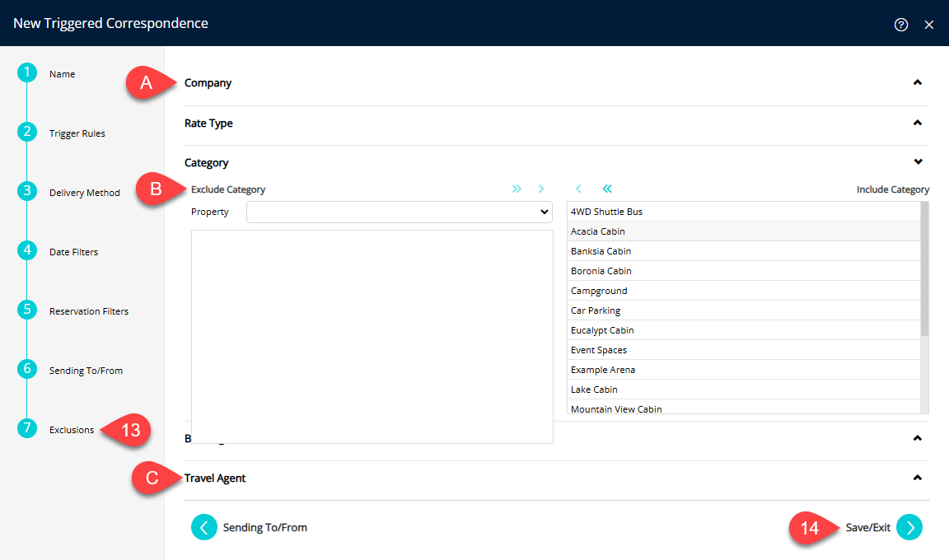Image resolution: width=949 pixels, height=560 pixels.
Task: Go to step 4 Date Filters circle
Action: pyautogui.click(x=26, y=250)
